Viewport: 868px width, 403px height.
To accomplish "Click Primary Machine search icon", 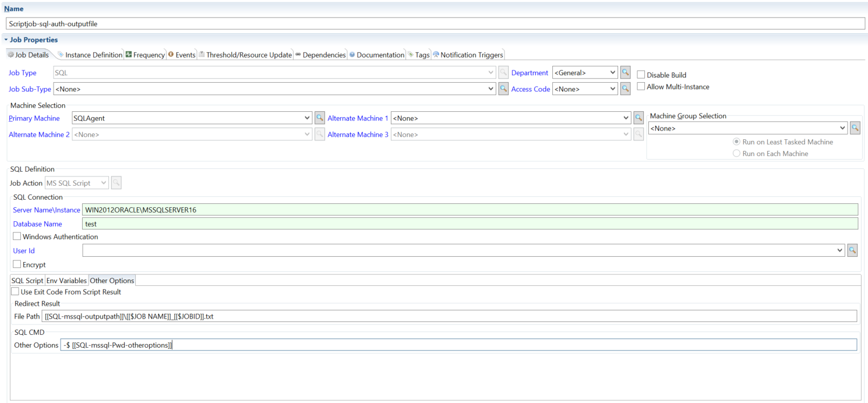I will (320, 118).
